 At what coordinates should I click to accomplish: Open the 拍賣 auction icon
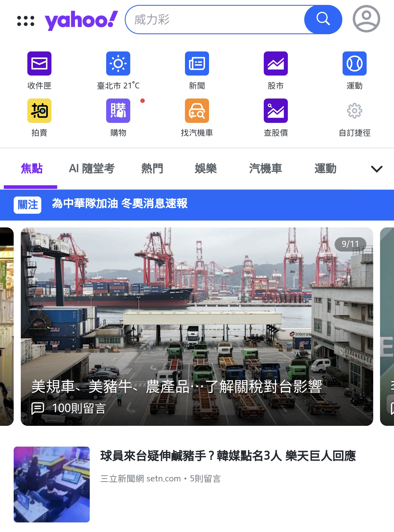(x=39, y=111)
